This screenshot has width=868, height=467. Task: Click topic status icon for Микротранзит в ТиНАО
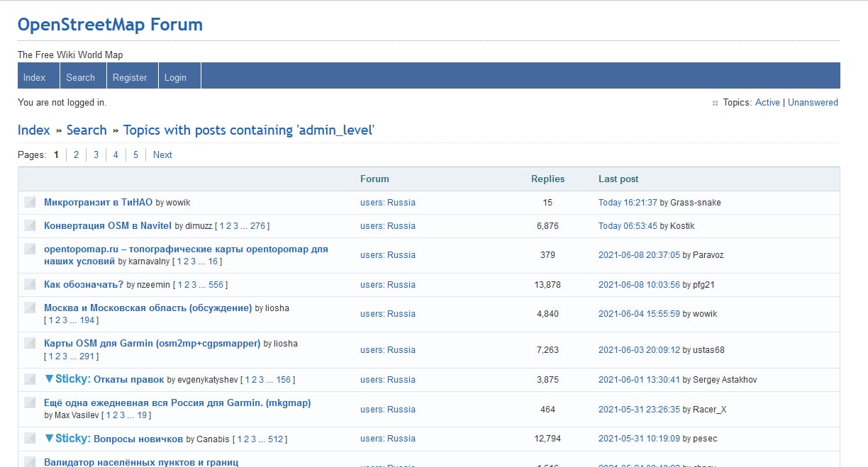tap(30, 202)
